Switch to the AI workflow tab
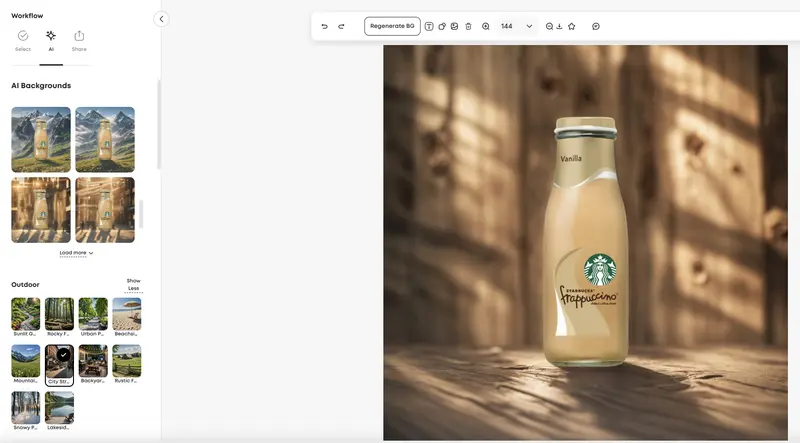 (51, 41)
